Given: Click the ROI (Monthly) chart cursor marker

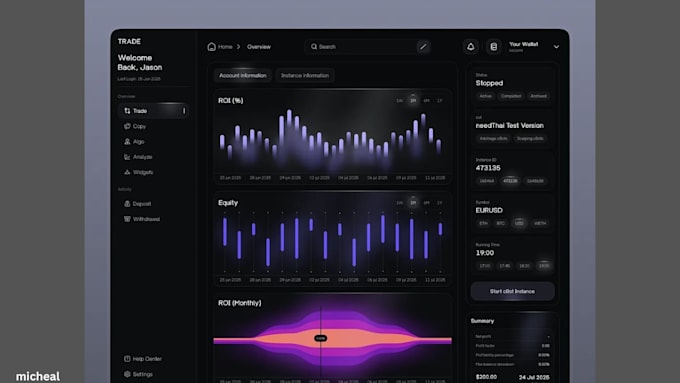Looking at the screenshot, I should coord(320,338).
